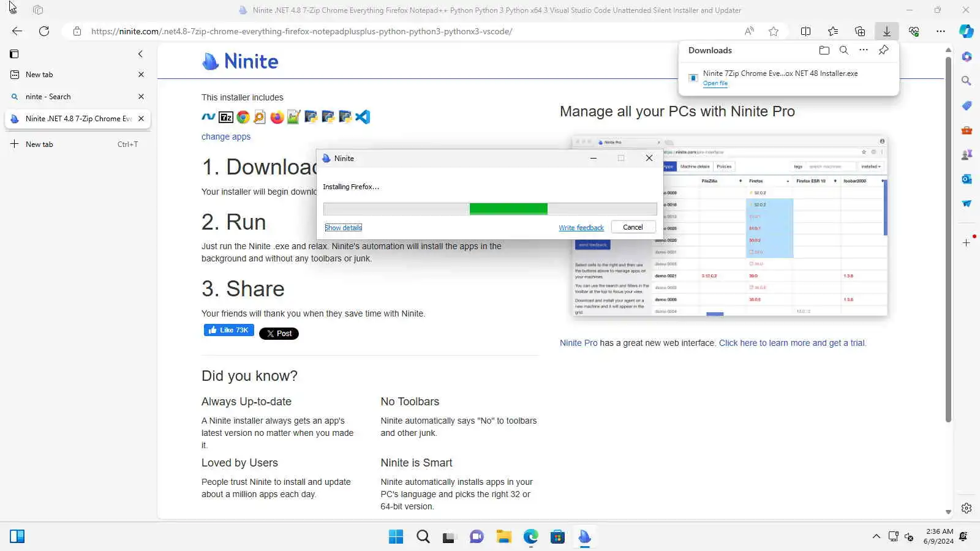Open a new tab from vertical tabs
The height and width of the screenshot is (551, 980).
point(78,144)
